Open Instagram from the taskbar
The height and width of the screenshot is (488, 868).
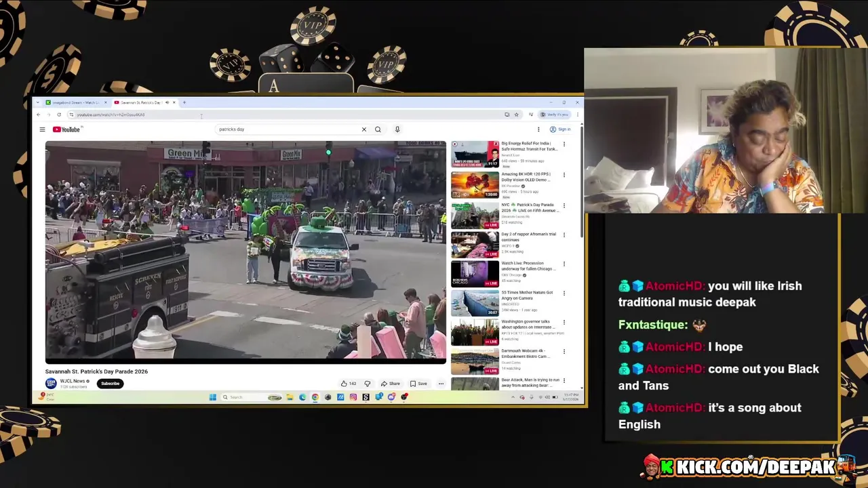click(x=353, y=397)
